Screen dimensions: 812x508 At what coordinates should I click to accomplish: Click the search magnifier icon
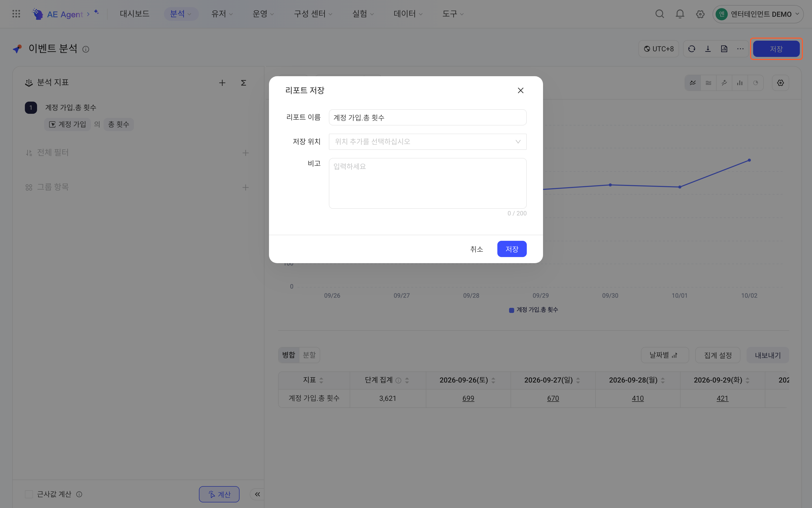click(660, 14)
